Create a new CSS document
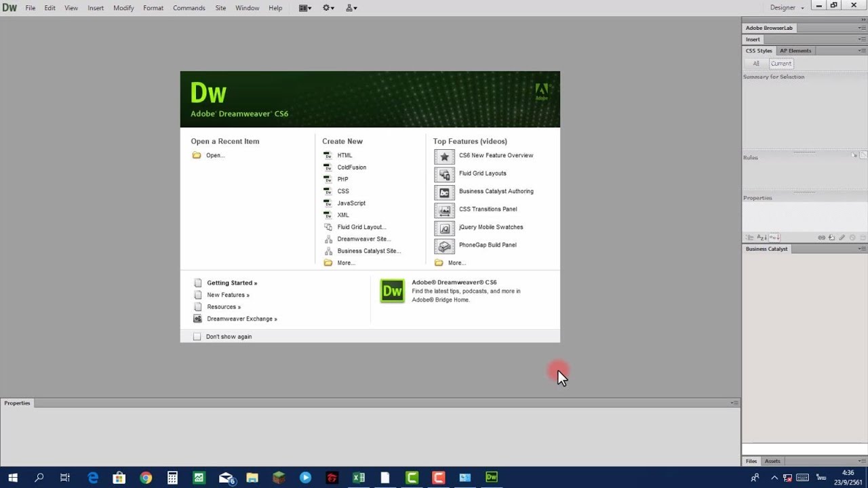This screenshot has height=488, width=868. tap(343, 191)
